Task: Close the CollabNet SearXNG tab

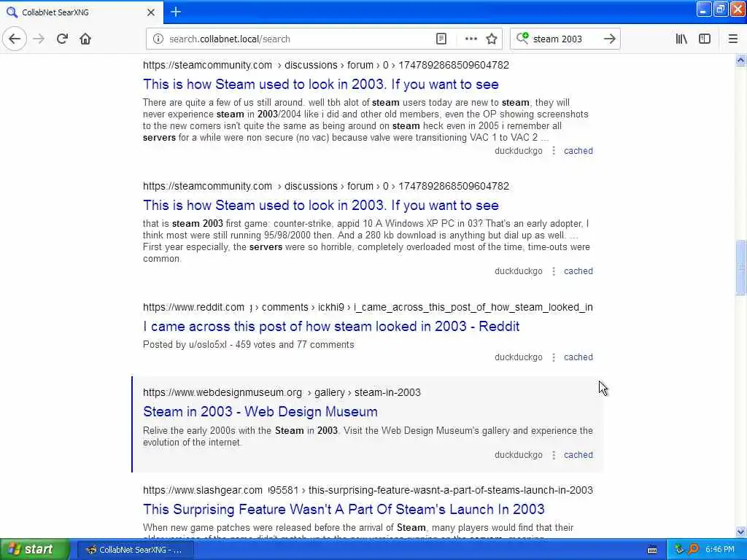Action: [x=151, y=12]
